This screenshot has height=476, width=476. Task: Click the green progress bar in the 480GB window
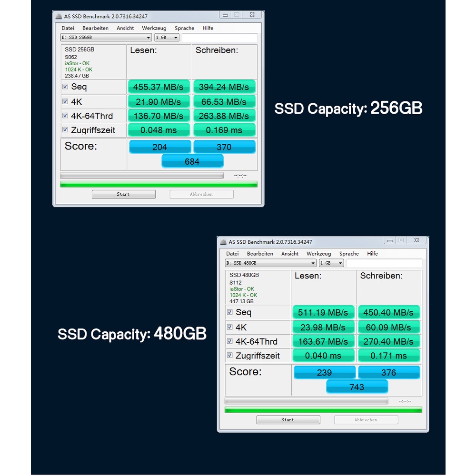pyautogui.click(x=323, y=410)
